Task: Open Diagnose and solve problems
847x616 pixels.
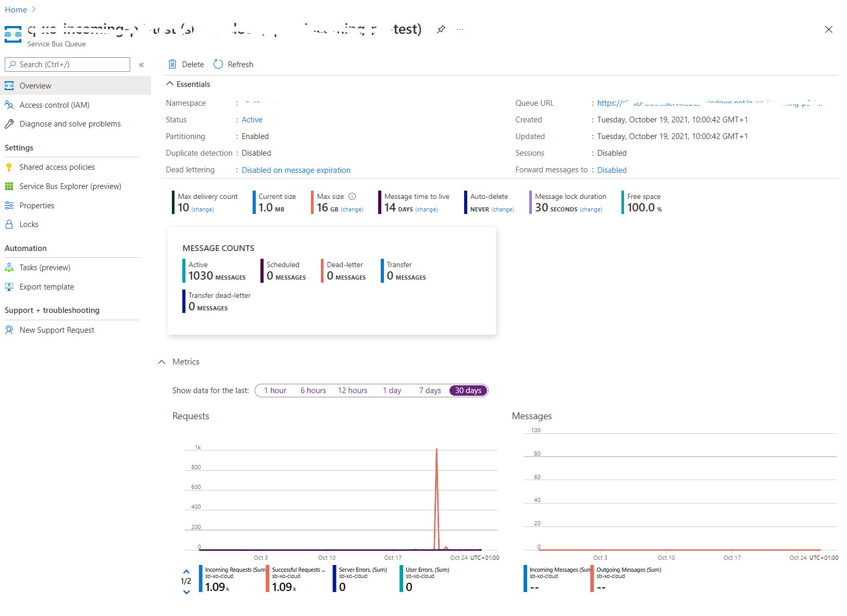Action: tap(69, 124)
